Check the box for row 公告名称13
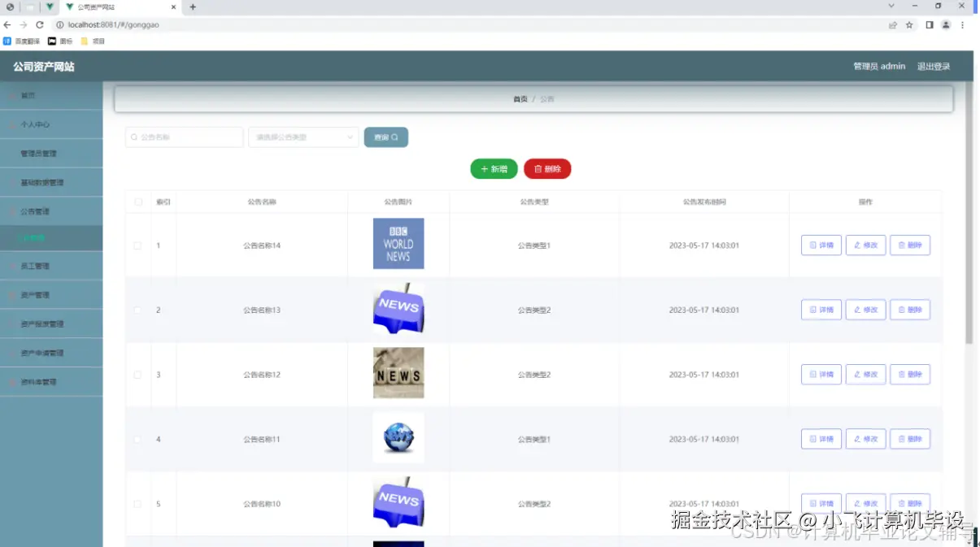Screen dimensions: 980x547 pos(137,310)
